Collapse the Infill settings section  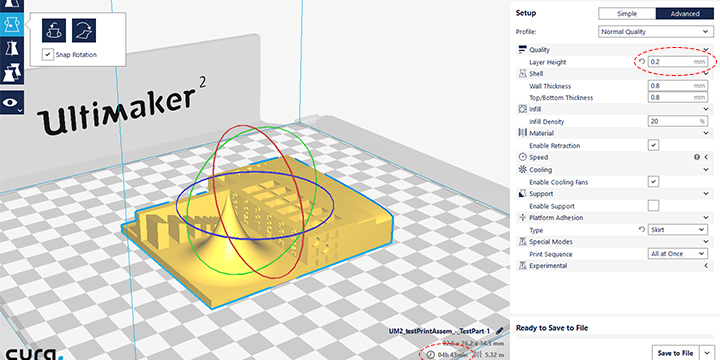click(706, 109)
